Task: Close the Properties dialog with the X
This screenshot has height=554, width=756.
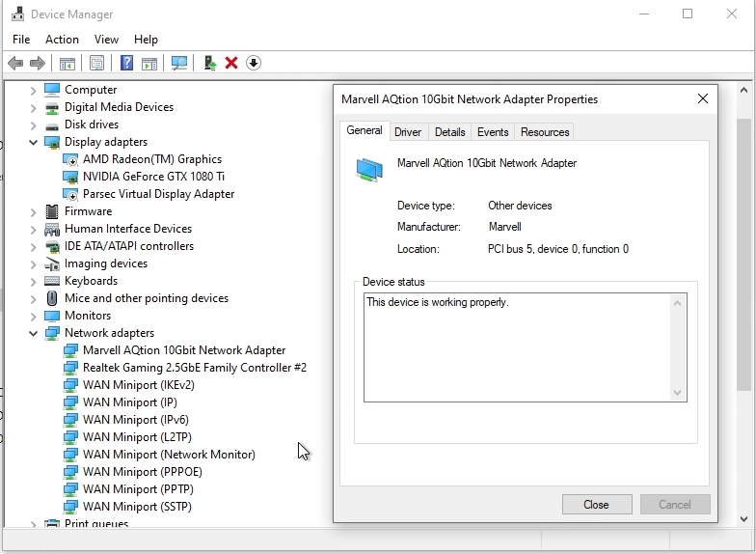Action: click(703, 98)
